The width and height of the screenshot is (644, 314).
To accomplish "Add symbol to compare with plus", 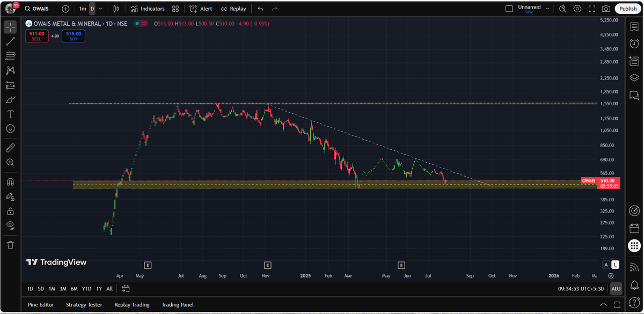I will point(65,9).
